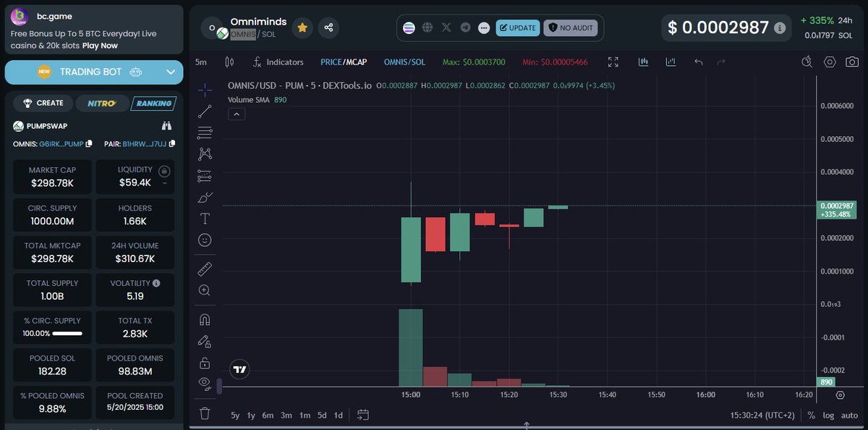Add Omniminds to favorites with the star
Screen dimensions: 868x430
302,27
